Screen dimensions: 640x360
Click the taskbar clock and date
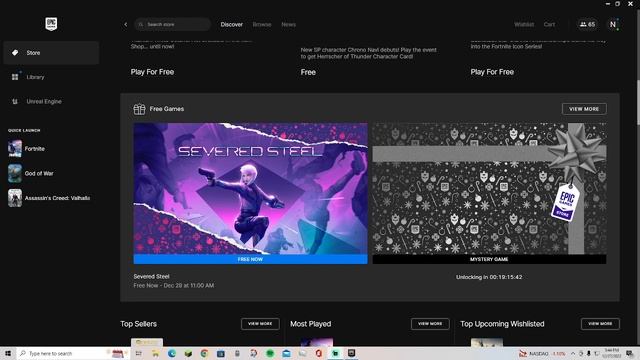(x=611, y=353)
